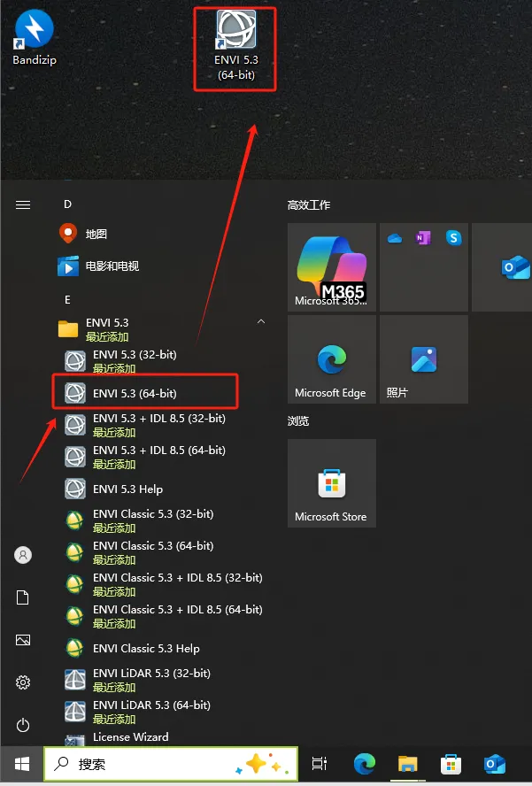Screen dimensions: 532x786
Task: Open Pictures from Start sidebar
Action: (22, 640)
